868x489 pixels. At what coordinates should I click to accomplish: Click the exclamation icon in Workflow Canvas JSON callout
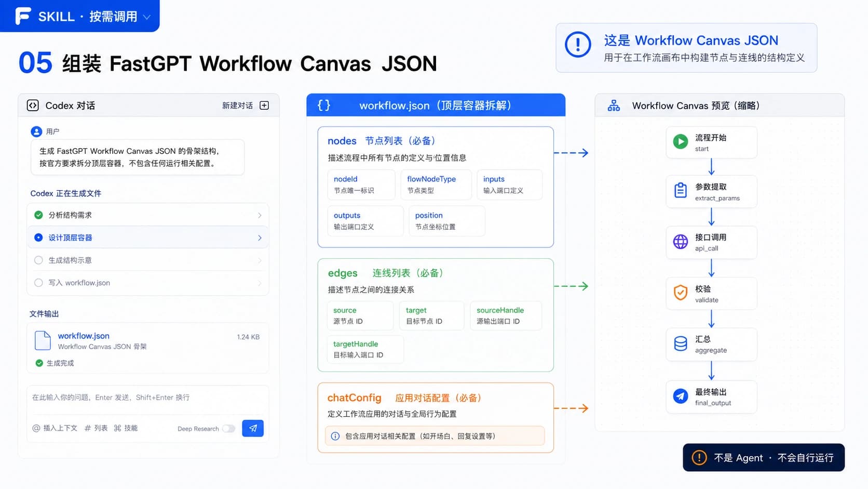(x=578, y=45)
